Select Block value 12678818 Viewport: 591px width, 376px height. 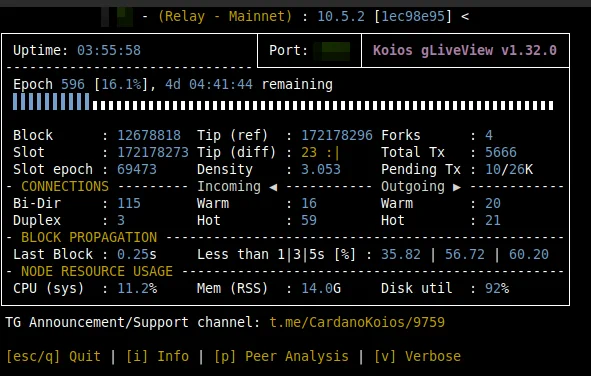pyautogui.click(x=149, y=135)
